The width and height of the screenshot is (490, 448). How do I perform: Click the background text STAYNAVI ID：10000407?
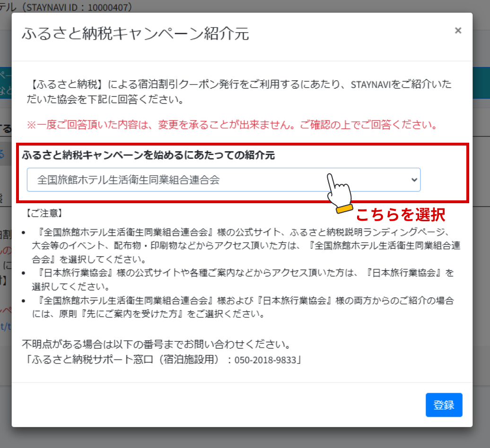(77, 7)
